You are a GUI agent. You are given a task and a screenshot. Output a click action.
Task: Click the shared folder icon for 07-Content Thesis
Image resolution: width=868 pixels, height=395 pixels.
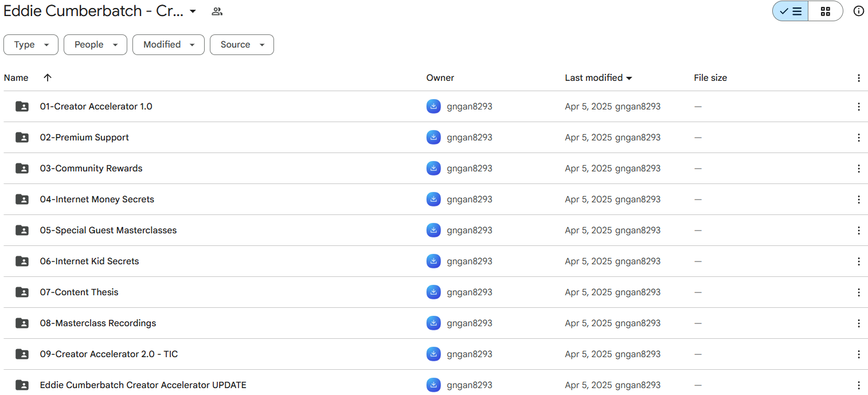click(x=22, y=292)
